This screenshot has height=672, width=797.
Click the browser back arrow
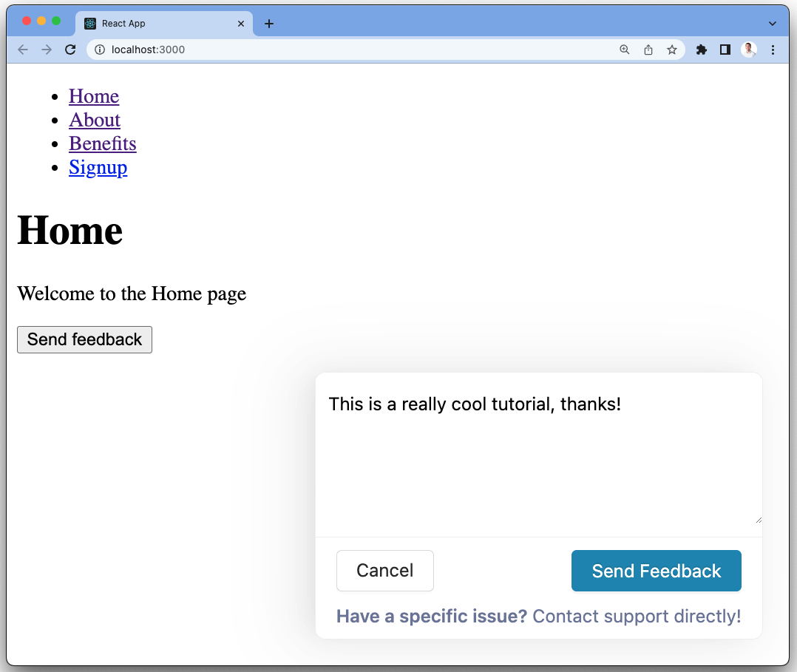coord(23,50)
